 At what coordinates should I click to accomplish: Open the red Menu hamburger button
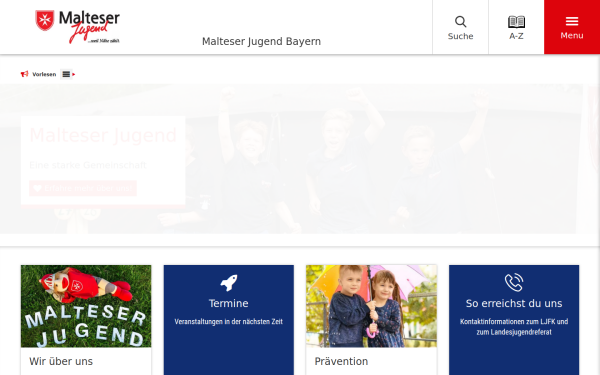tap(572, 27)
